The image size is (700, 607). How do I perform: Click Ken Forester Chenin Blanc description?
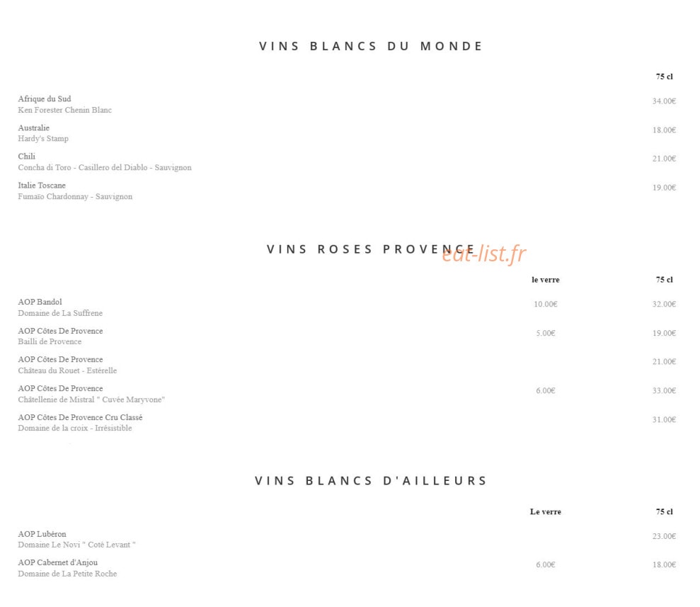click(64, 110)
